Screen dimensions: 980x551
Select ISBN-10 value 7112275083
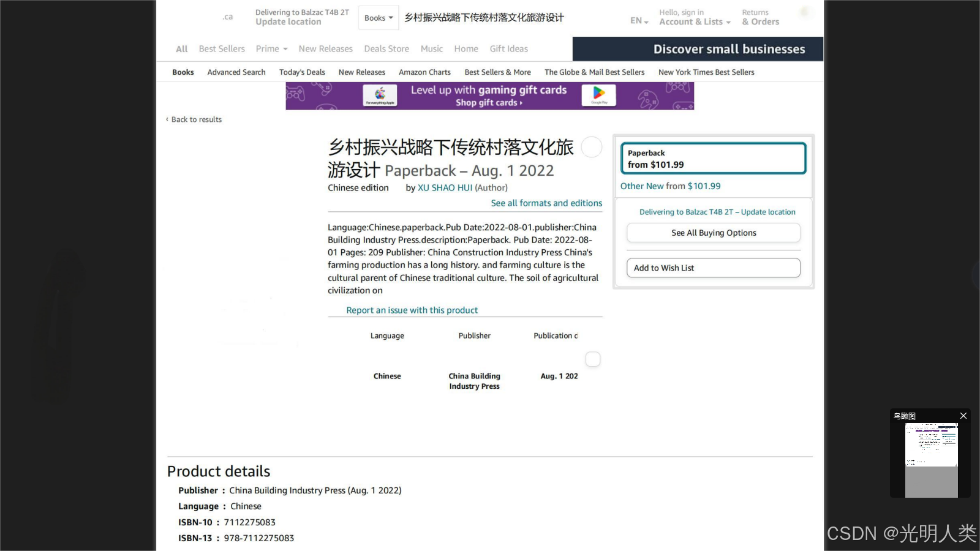tap(250, 522)
